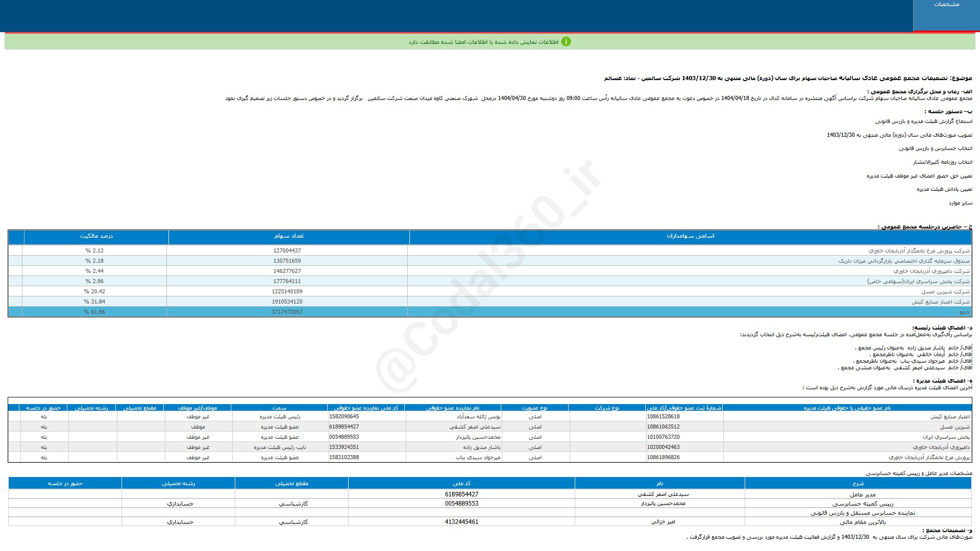The height and width of the screenshot is (551, 980).
Task: Click the جمع total row label
Action: click(x=964, y=312)
